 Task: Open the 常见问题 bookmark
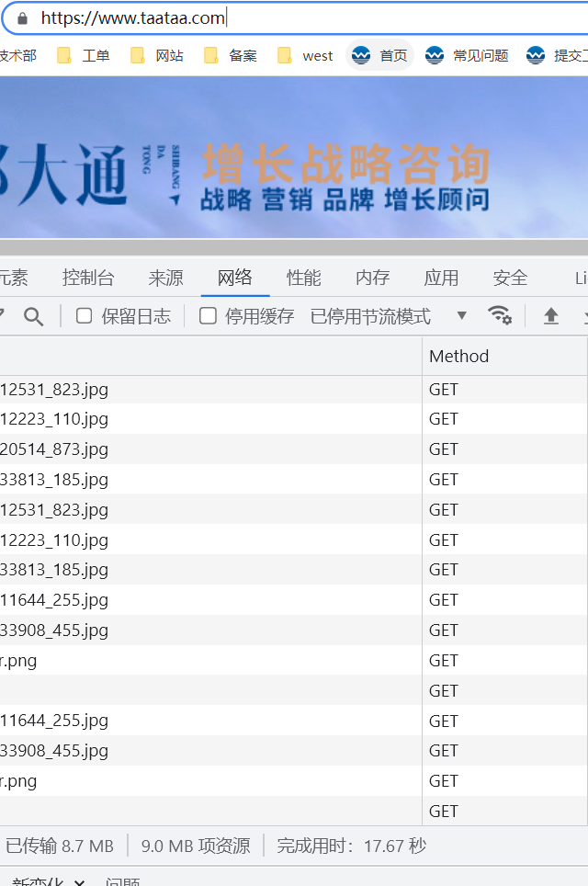click(467, 55)
